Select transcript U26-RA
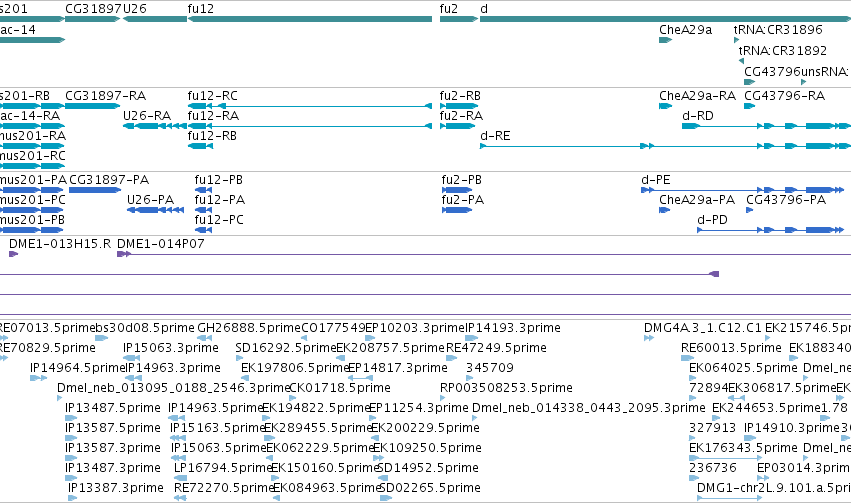The height and width of the screenshot is (503, 851). [155, 126]
